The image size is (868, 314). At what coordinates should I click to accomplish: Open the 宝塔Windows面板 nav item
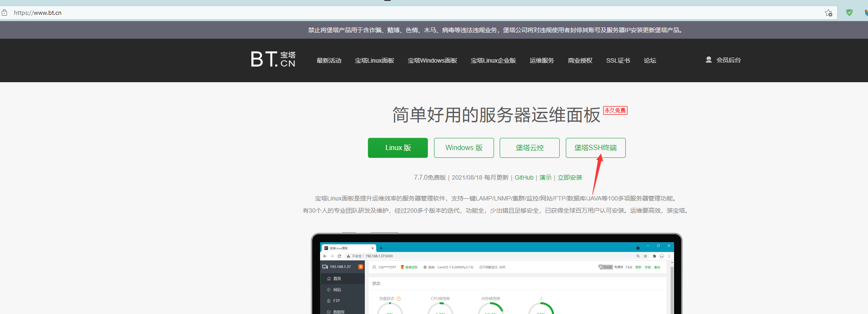432,60
